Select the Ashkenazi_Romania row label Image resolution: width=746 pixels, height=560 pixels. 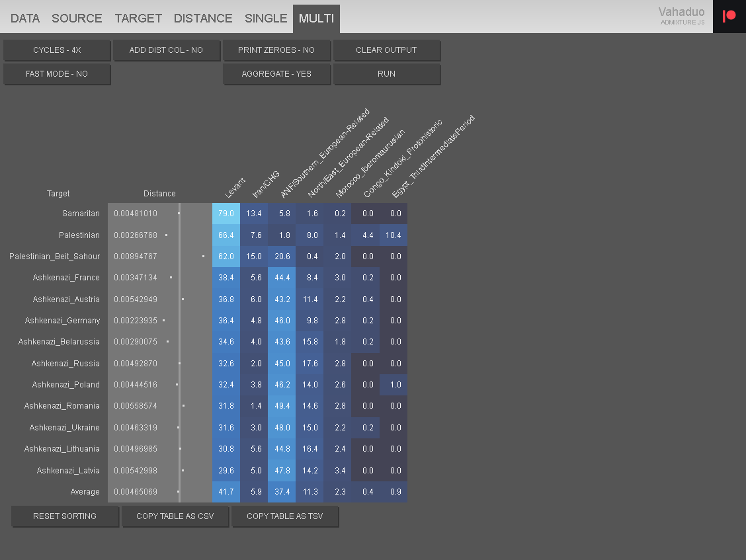(62, 406)
